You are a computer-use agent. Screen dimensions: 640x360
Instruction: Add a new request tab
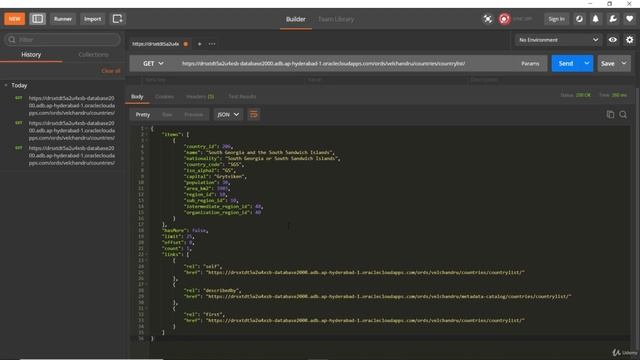200,44
